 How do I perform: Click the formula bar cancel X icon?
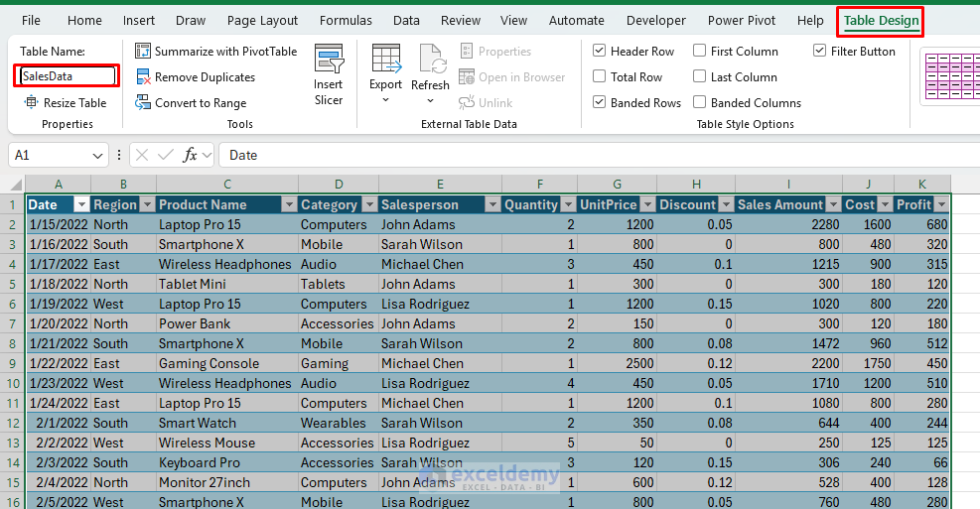coord(142,155)
